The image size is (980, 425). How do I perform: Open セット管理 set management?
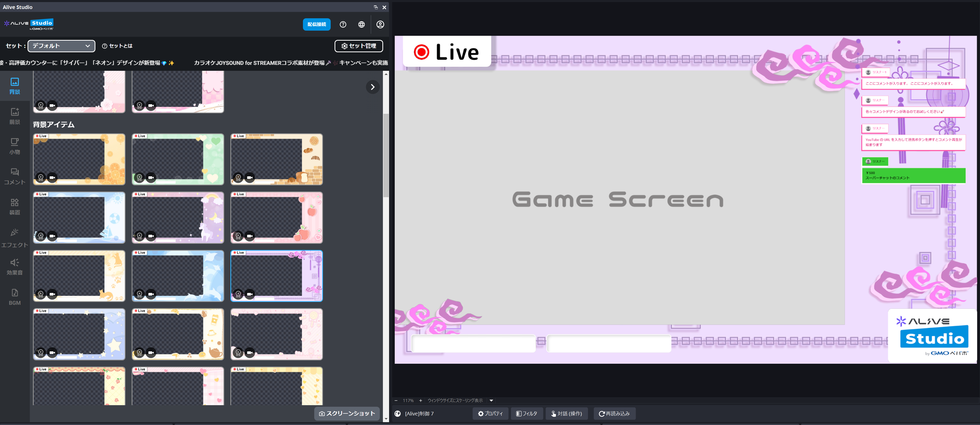(358, 46)
